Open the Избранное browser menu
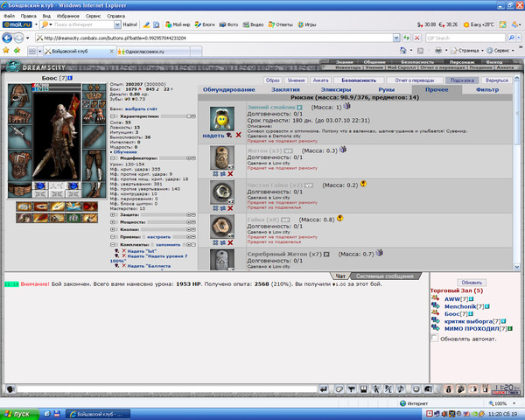 coord(68,16)
